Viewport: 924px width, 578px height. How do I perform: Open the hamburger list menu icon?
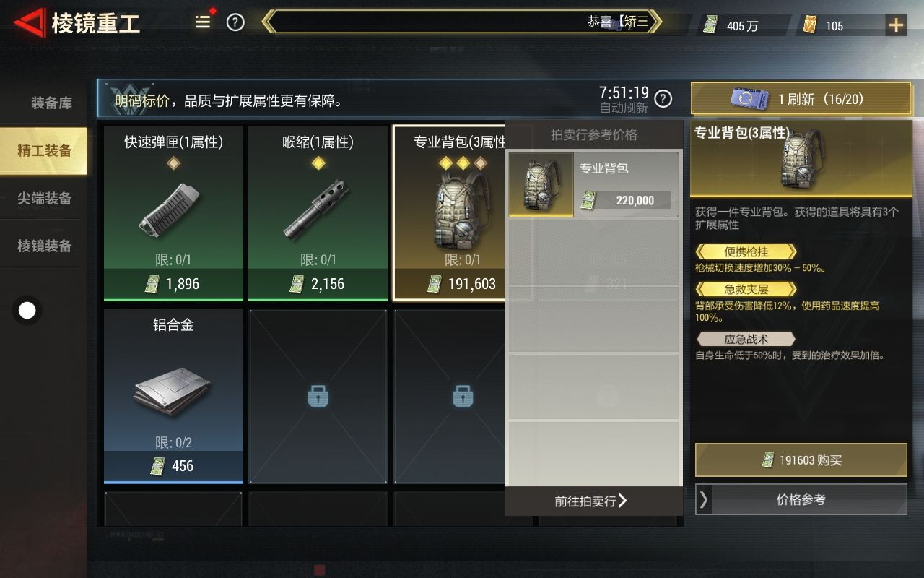coord(203,22)
